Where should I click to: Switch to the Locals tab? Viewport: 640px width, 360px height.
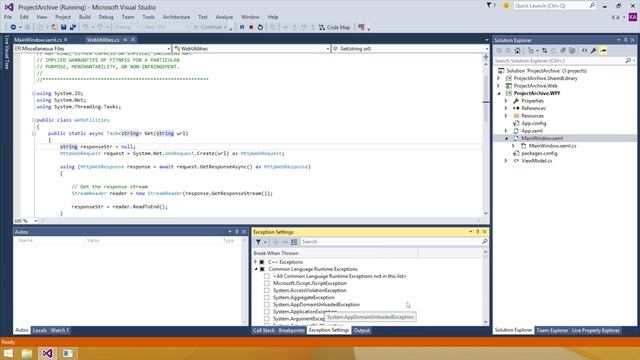click(40, 330)
